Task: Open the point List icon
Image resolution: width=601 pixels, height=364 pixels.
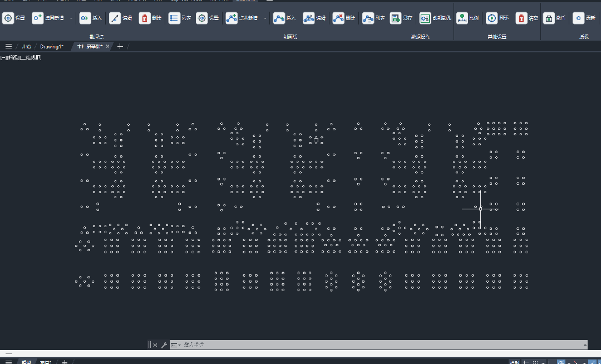Action: tap(174, 18)
